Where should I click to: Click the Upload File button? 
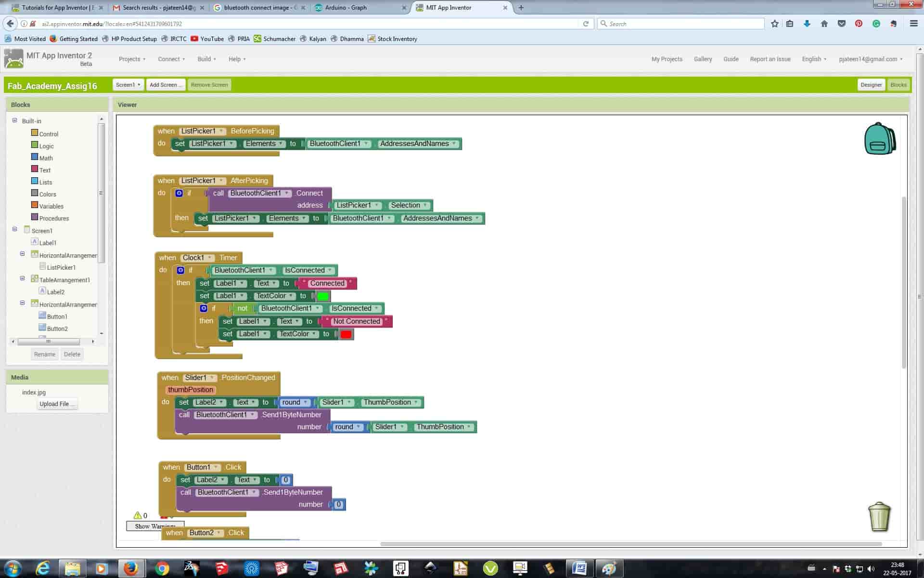(x=57, y=404)
